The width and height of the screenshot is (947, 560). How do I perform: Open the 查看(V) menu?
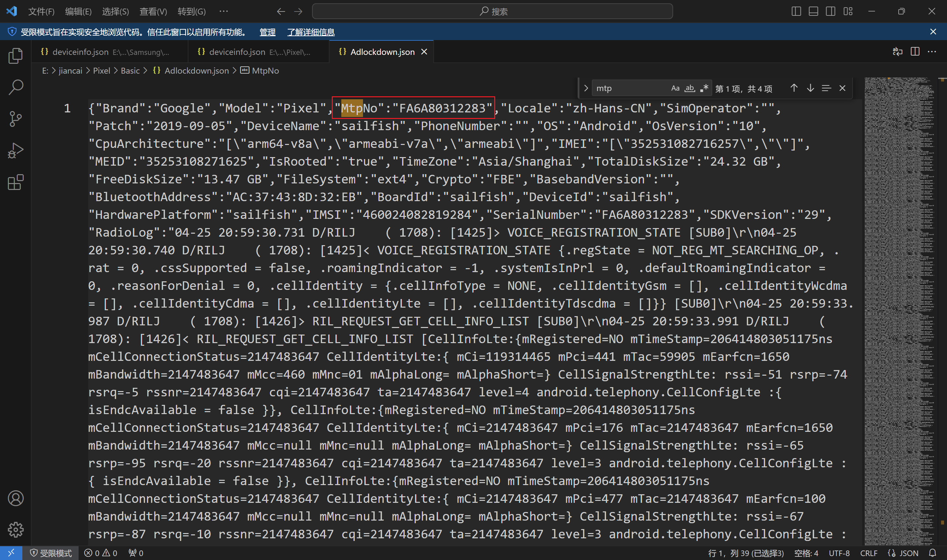click(153, 12)
